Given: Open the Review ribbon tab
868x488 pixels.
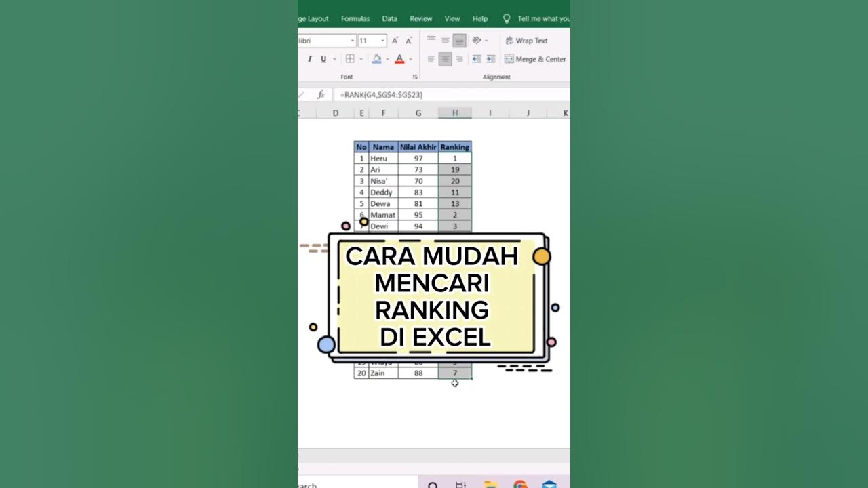Looking at the screenshot, I should (421, 19).
